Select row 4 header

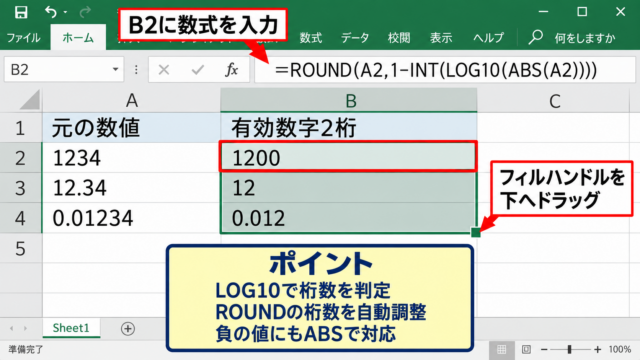pyautogui.click(x=20, y=218)
